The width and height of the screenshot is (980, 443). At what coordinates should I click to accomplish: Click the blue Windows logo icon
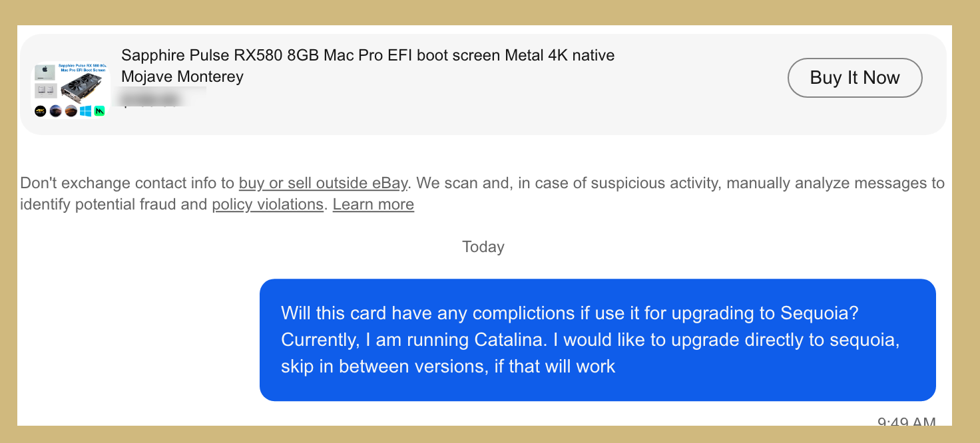85,111
